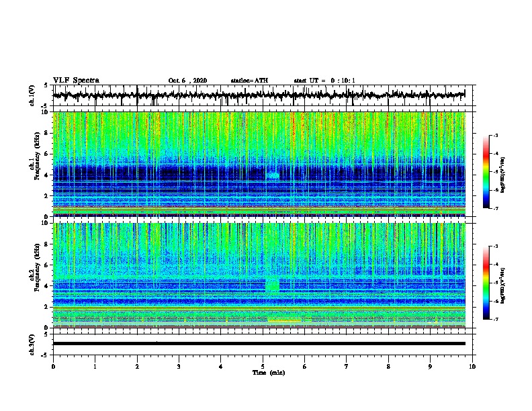Click time axis tick label "9"

(x=430, y=367)
